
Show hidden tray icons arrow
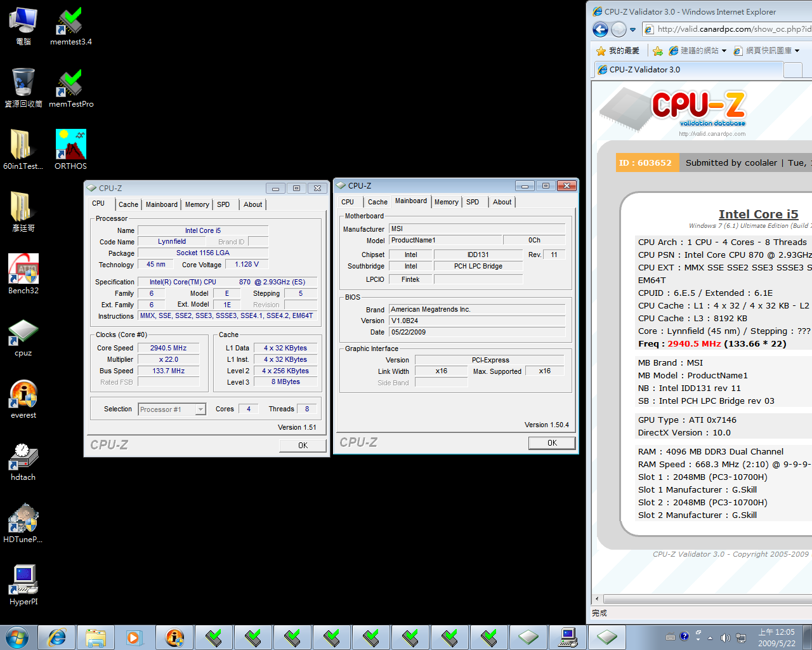tap(710, 637)
